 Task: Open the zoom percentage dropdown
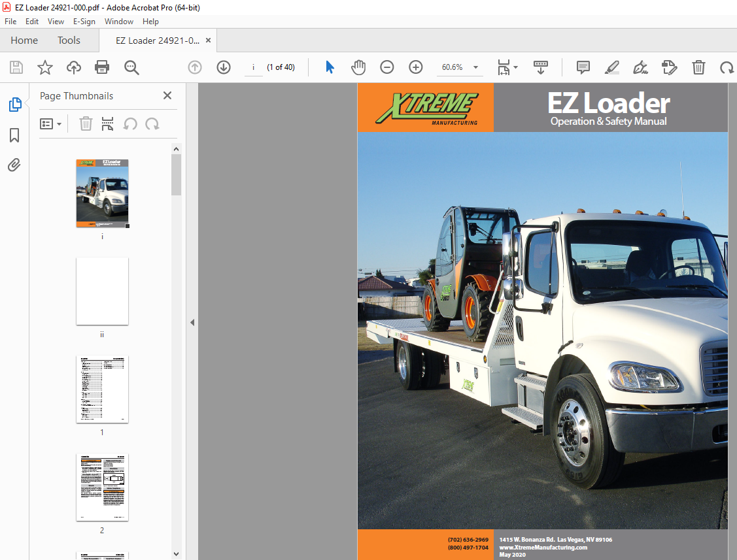click(x=475, y=67)
